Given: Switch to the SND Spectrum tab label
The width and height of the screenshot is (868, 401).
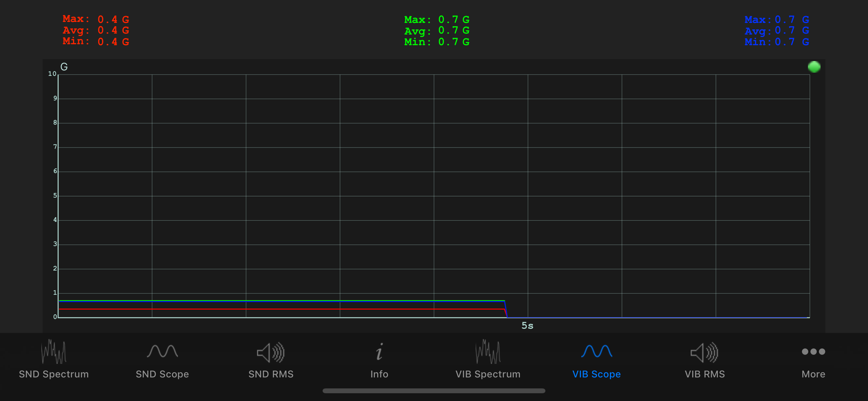Looking at the screenshot, I should click(54, 374).
